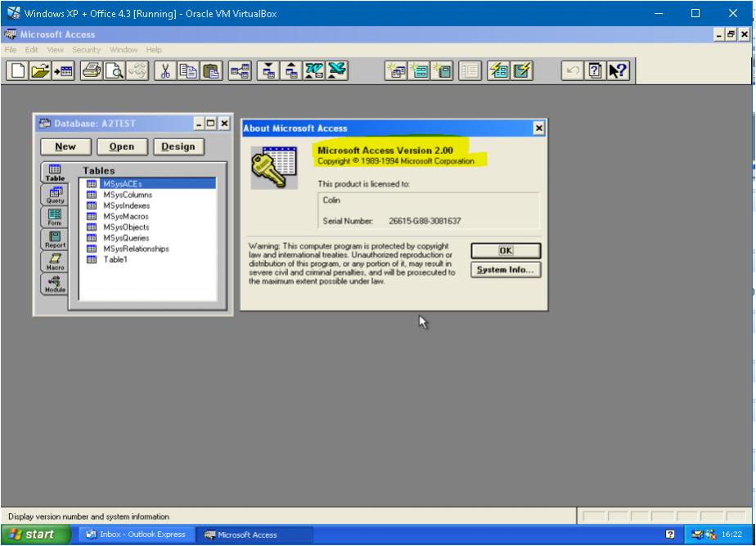This screenshot has width=756, height=546.
Task: Switch to the Report tab
Action: click(55, 239)
